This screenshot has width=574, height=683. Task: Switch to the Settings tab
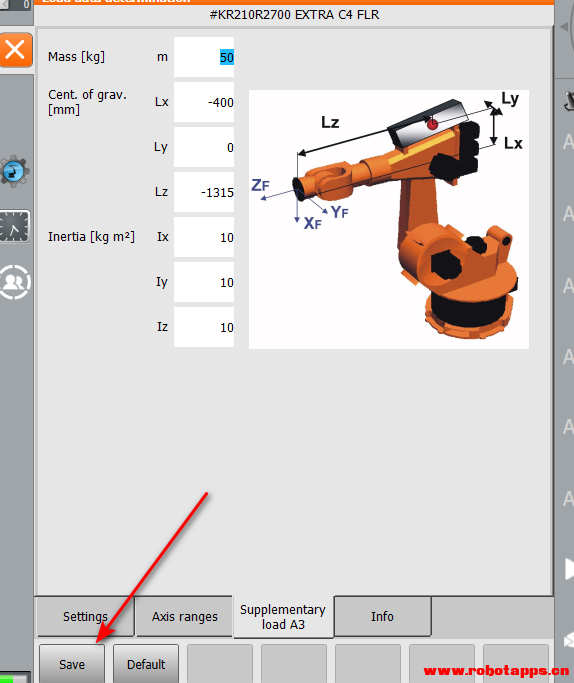coord(85,616)
